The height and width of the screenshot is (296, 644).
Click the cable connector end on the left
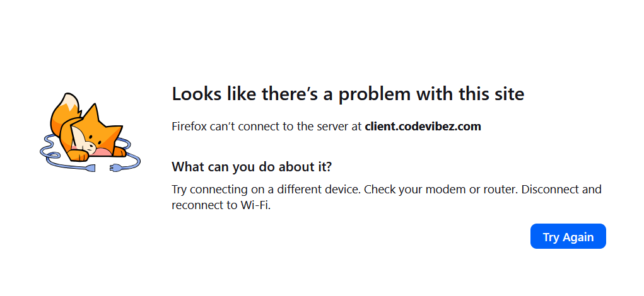click(x=92, y=168)
